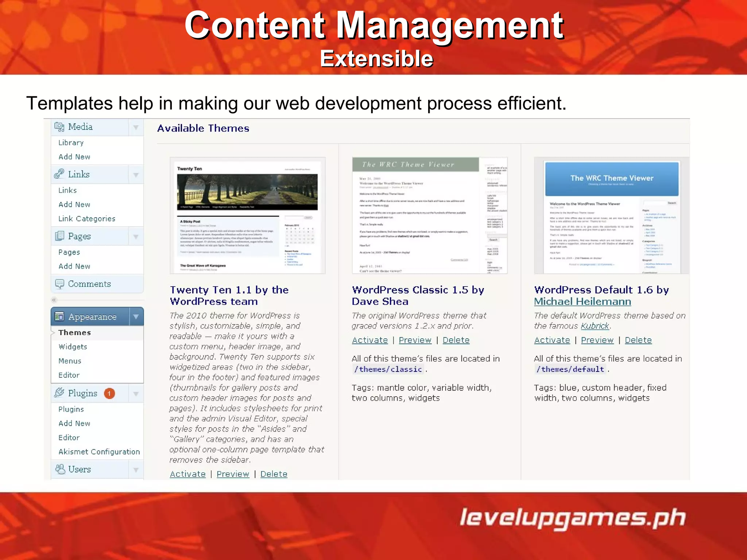
Task: Click the Links chain icon
Action: tap(59, 174)
